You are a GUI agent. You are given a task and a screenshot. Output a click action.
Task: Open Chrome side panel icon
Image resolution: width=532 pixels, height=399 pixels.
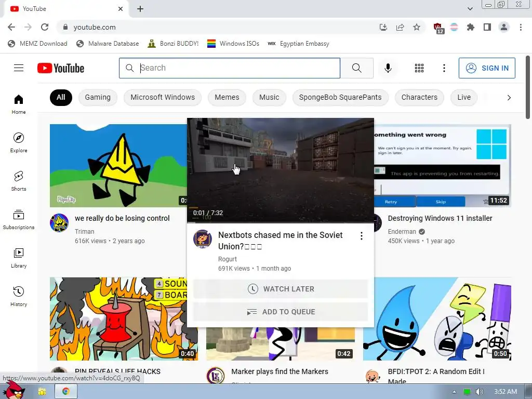coord(487,27)
